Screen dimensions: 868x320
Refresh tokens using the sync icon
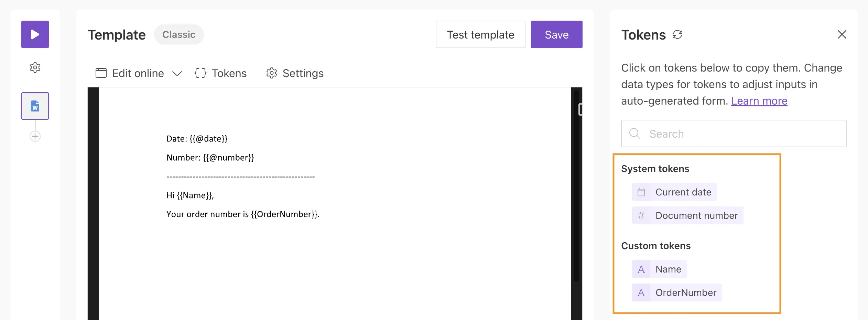677,34
